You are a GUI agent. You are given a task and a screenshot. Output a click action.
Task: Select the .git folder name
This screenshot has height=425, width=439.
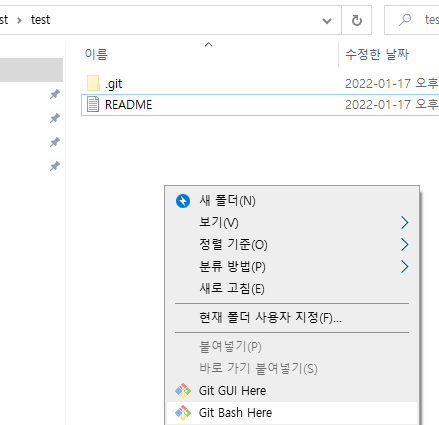114,84
